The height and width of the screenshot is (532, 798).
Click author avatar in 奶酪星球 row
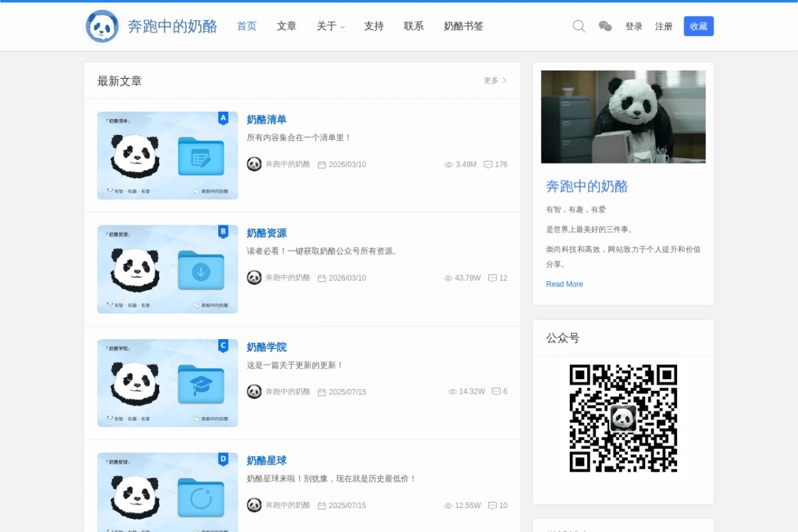254,505
